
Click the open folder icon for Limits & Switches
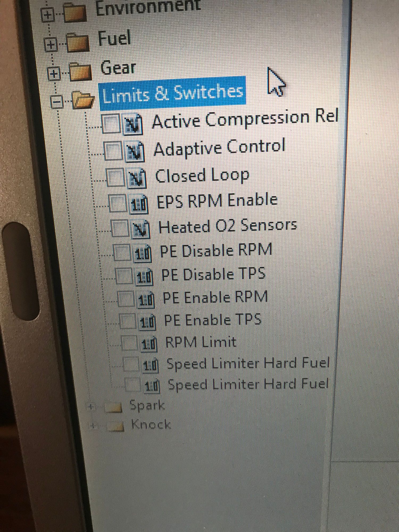[83, 100]
